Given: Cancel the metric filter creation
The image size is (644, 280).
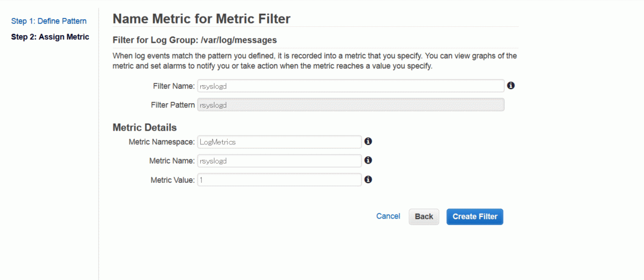Looking at the screenshot, I should coord(388,216).
